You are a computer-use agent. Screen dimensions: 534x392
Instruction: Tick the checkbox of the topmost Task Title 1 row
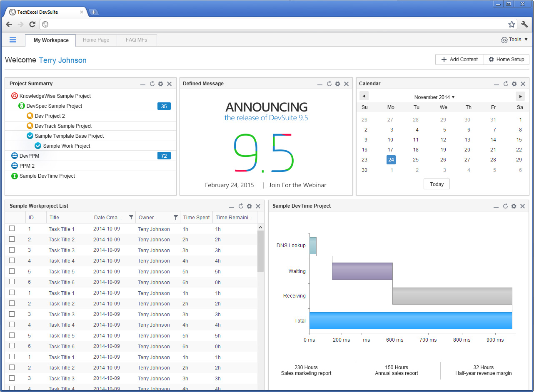click(12, 228)
